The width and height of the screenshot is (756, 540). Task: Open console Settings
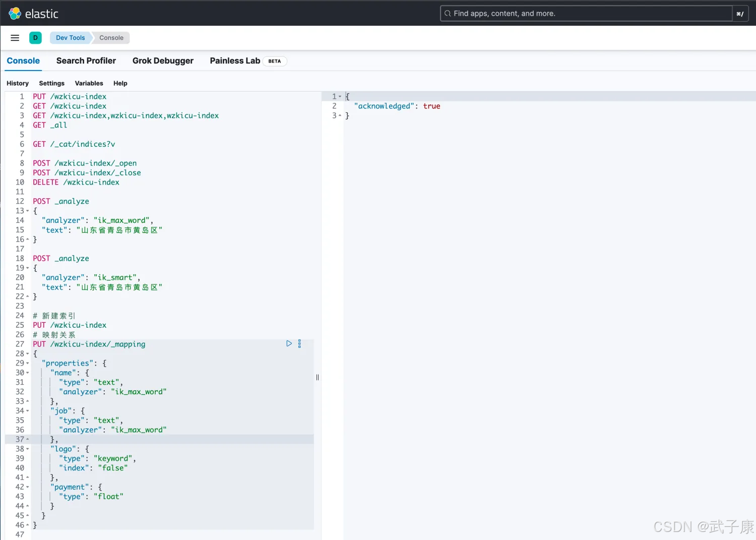(51, 83)
